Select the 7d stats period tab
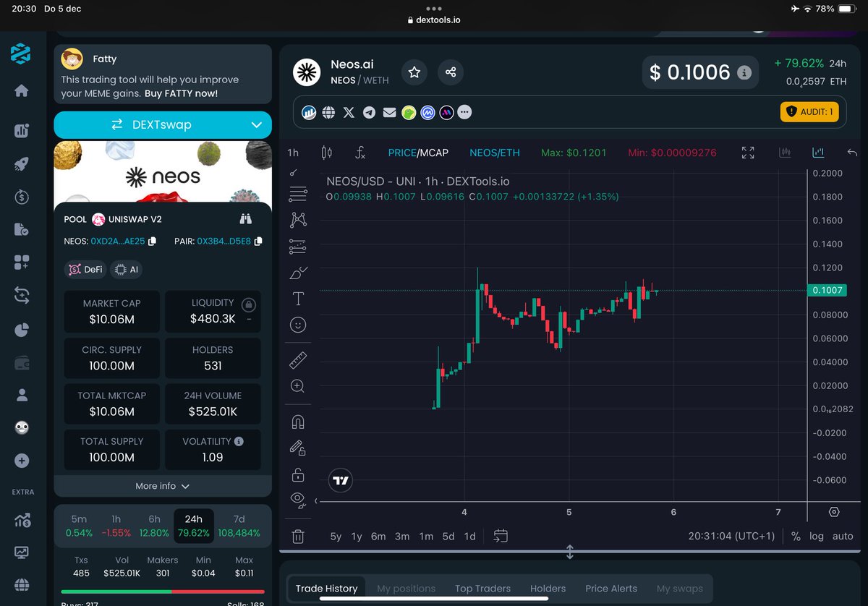The image size is (868, 606). (x=239, y=526)
